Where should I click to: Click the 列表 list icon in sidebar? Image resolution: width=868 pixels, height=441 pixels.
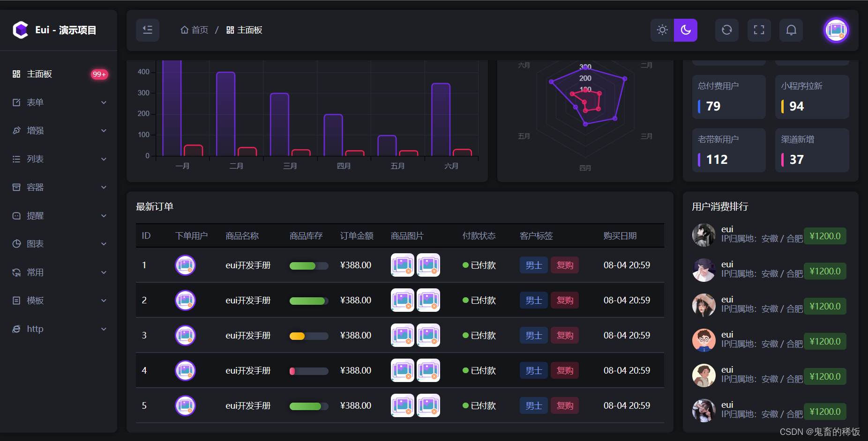pos(16,159)
